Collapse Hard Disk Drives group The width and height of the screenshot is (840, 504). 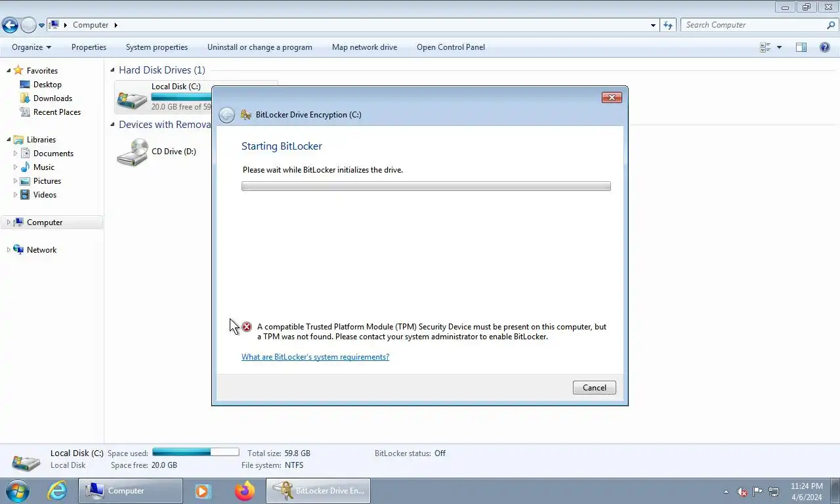pyautogui.click(x=113, y=70)
